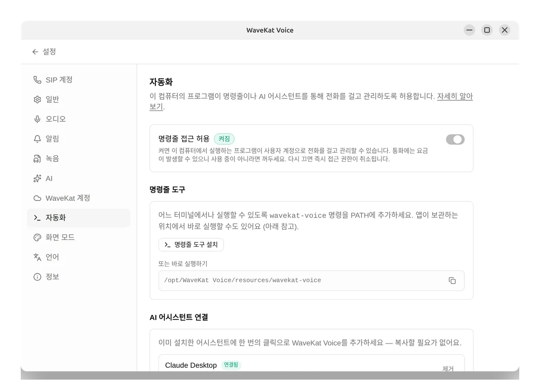Maximize the WaveKat Voice window
This screenshot has height=392, width=540.
487,30
